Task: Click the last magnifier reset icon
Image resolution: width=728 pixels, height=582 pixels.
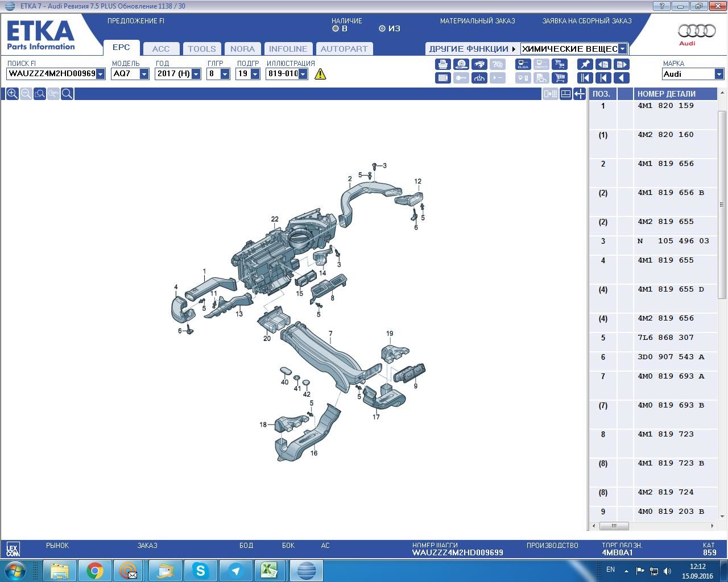Action: [67, 94]
